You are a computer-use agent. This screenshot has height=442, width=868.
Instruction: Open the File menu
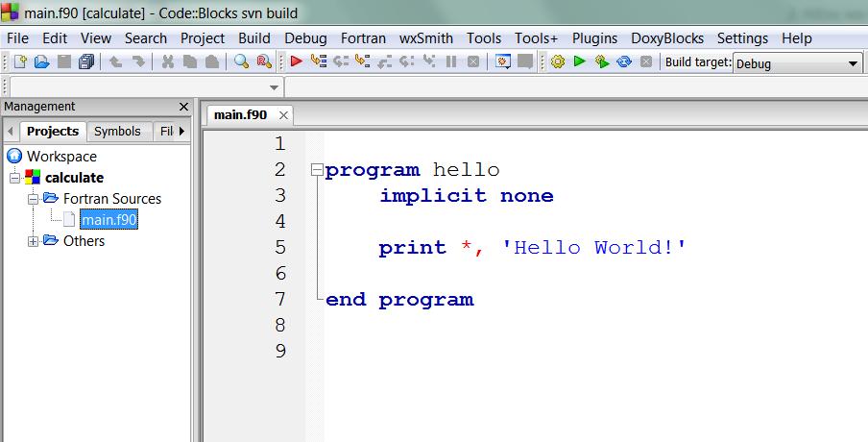[x=17, y=38]
